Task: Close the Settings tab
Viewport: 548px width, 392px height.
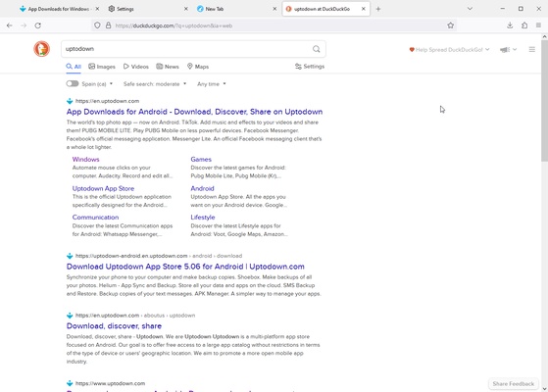Action: (x=186, y=9)
